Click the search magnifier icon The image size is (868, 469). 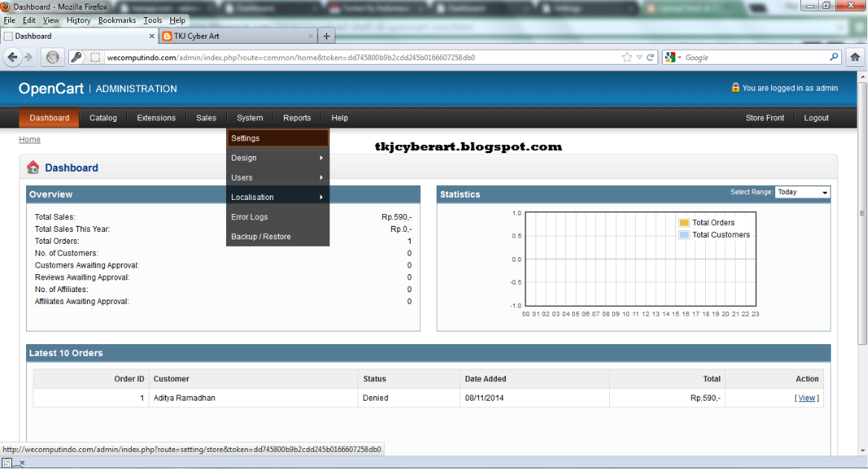click(834, 57)
